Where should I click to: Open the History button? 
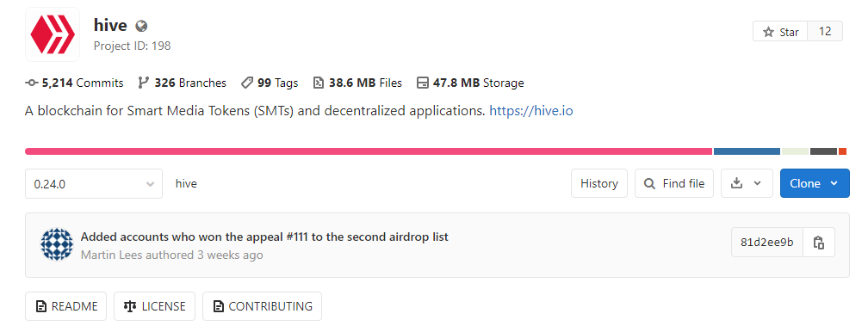(x=599, y=183)
